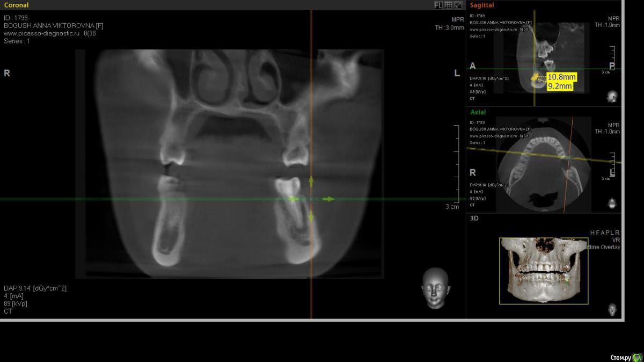
Task: Select the 3D panel title
Action: click(x=474, y=219)
